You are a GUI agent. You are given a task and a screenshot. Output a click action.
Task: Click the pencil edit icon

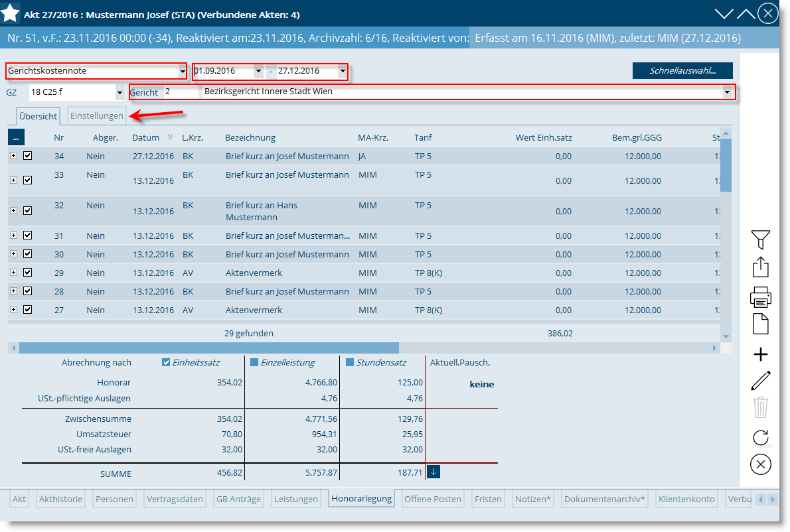point(760,381)
